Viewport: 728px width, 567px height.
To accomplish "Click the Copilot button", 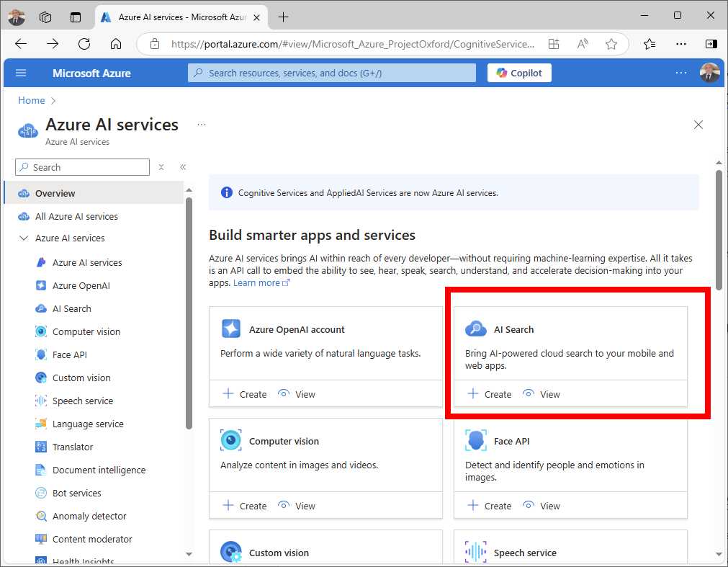I will (519, 73).
